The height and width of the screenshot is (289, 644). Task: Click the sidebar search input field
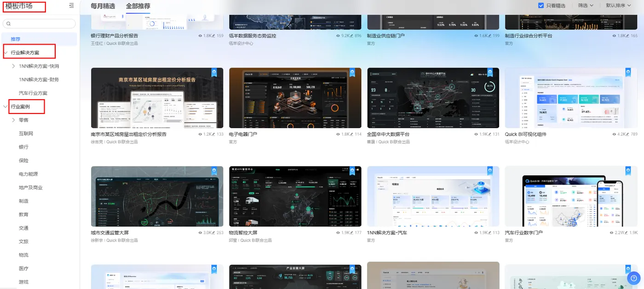click(x=39, y=23)
